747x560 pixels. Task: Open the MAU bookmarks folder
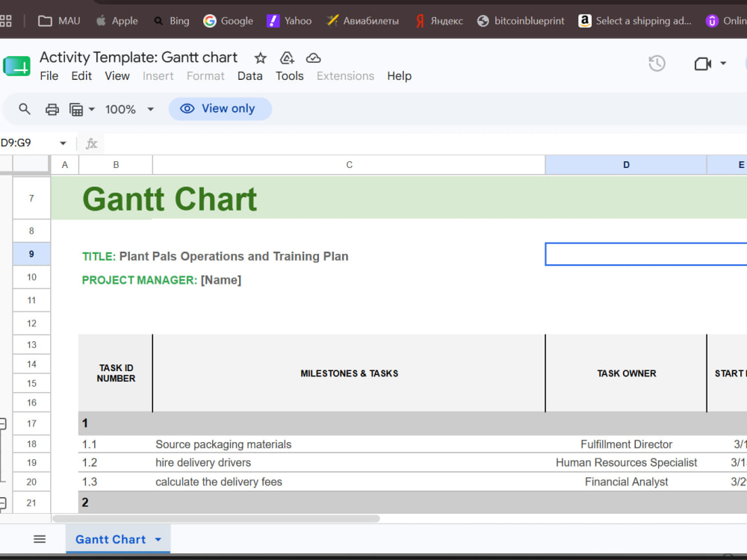[59, 21]
